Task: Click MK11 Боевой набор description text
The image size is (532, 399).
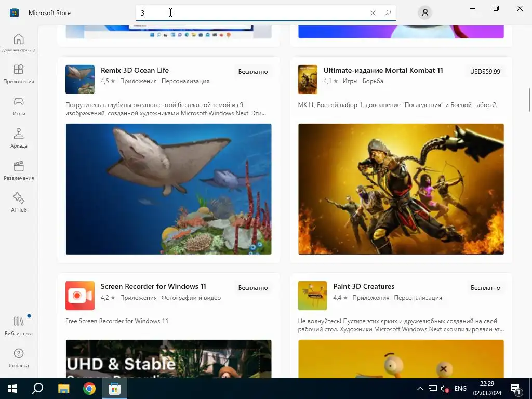Action: click(x=397, y=105)
